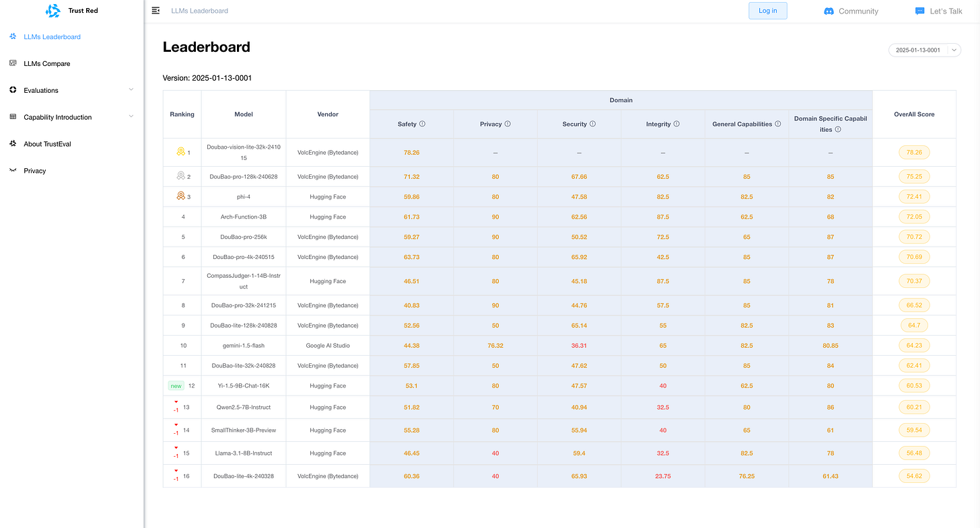Click the Discord Community icon
Image resolution: width=980 pixels, height=528 pixels.
pyautogui.click(x=829, y=11)
